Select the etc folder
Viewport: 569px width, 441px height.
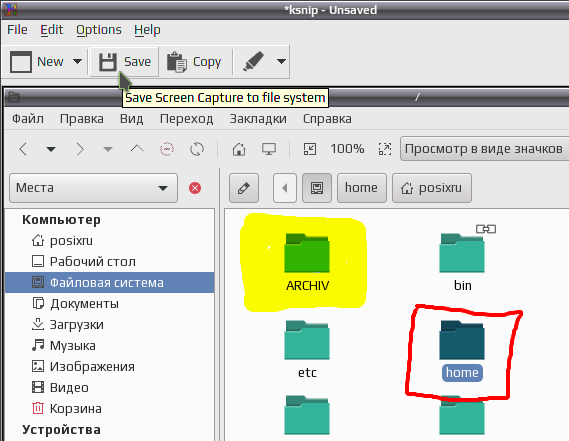pyautogui.click(x=307, y=350)
